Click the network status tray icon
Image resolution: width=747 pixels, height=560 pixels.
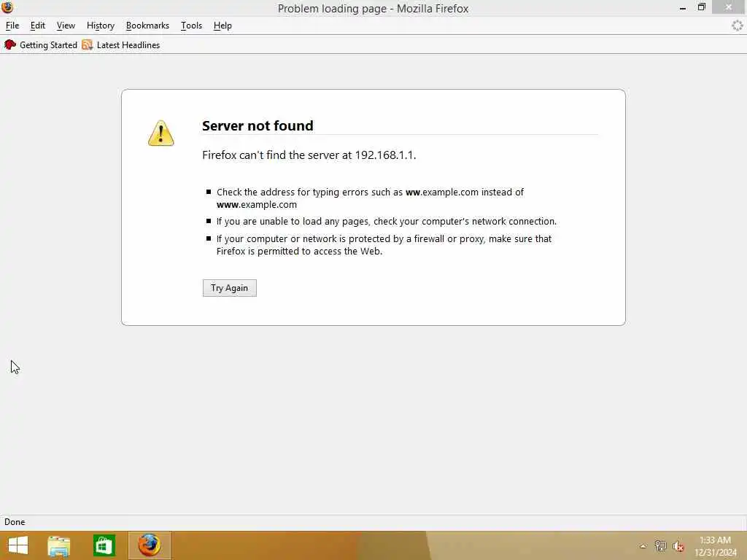click(660, 545)
